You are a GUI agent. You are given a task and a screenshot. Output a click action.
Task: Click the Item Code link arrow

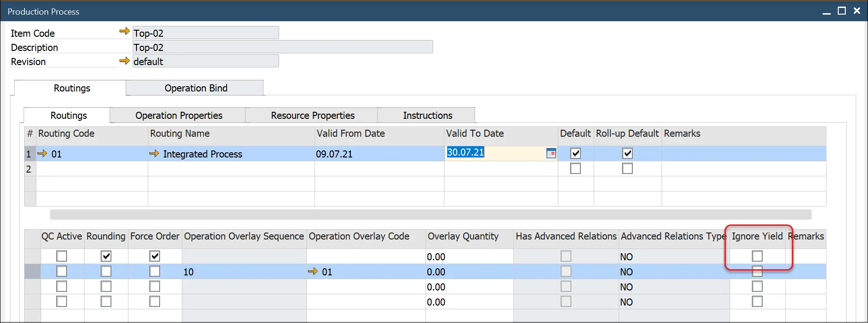click(124, 32)
